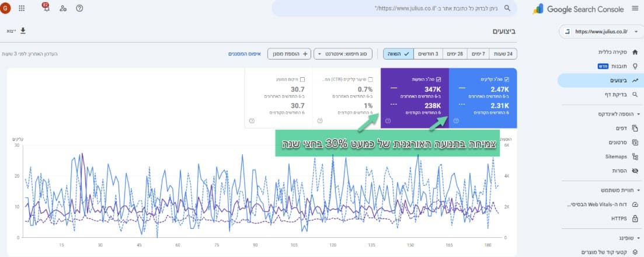Click the reset filters (איפוס המסננים) link

[245, 54]
